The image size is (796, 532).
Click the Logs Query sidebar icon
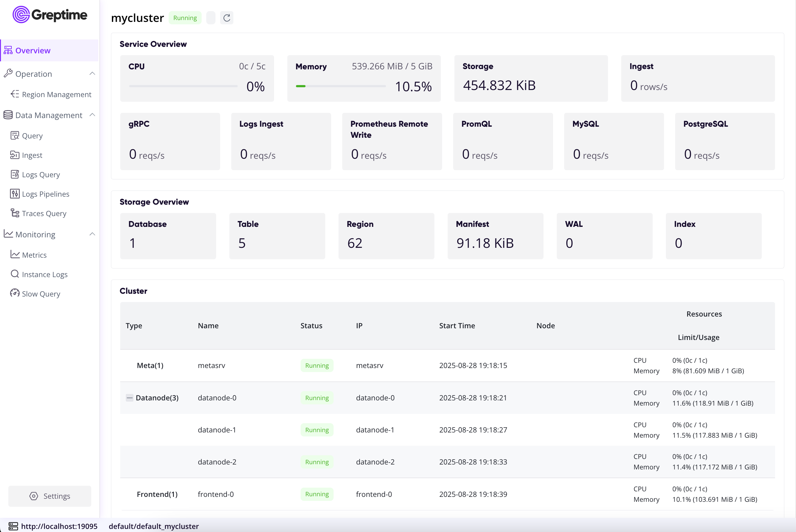[x=14, y=174]
